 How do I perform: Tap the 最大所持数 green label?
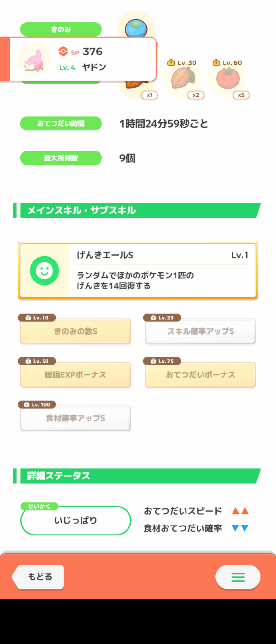click(x=61, y=158)
